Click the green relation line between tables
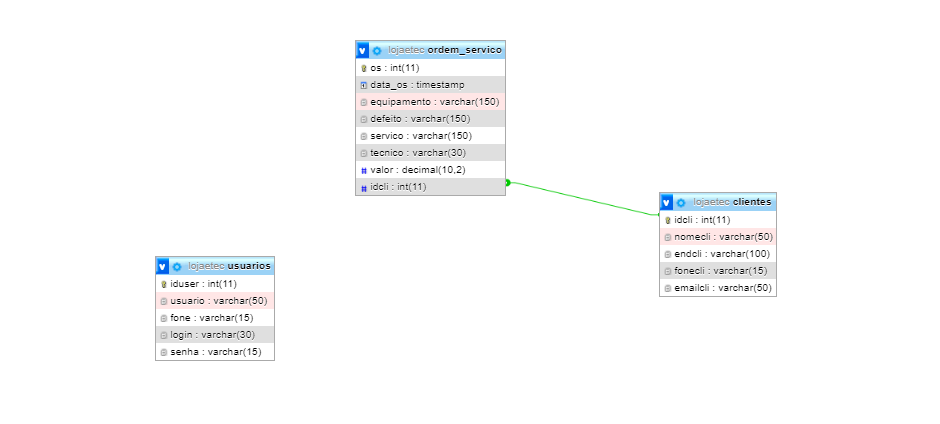 click(582, 198)
